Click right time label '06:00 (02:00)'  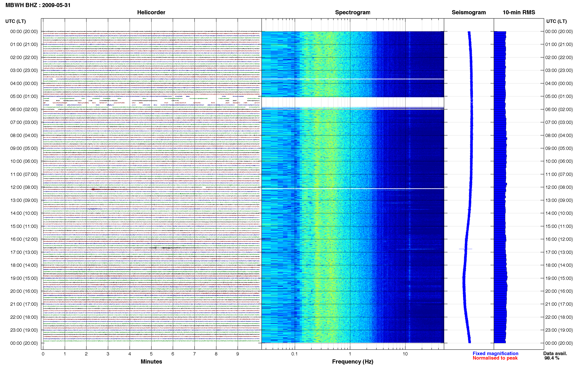[x=559, y=109]
